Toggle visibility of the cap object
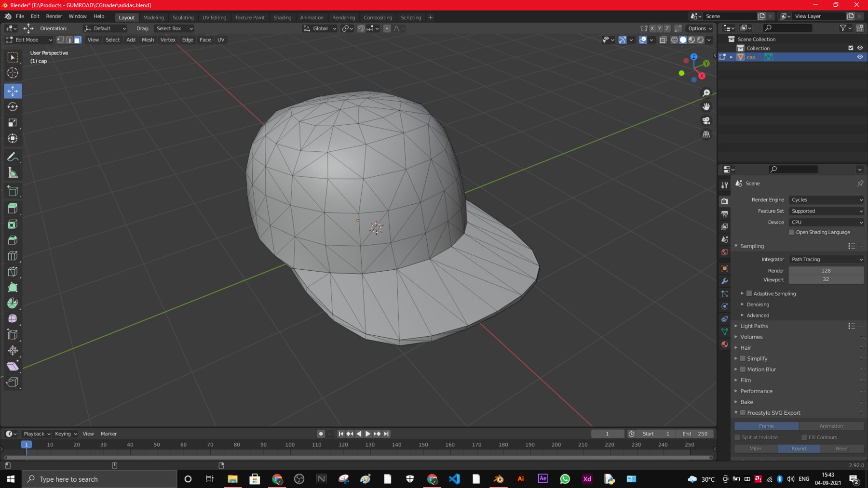The width and height of the screenshot is (868, 488). coord(860,57)
